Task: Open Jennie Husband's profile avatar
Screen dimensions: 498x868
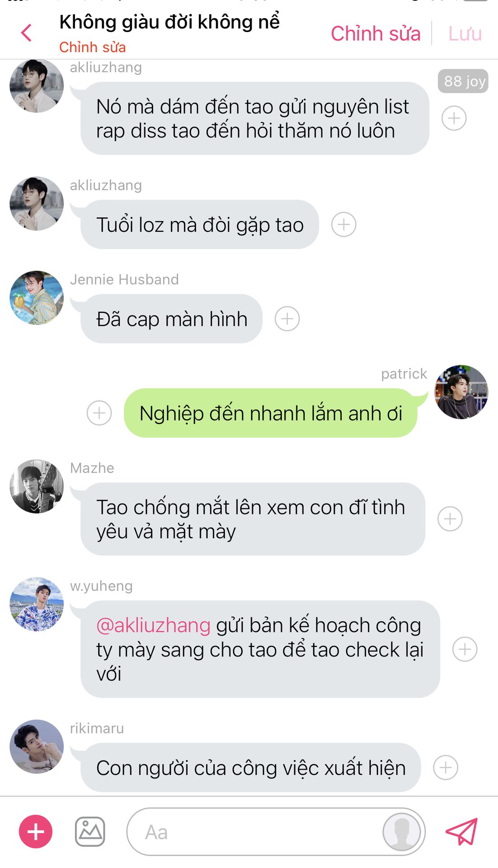Action: coord(37,297)
